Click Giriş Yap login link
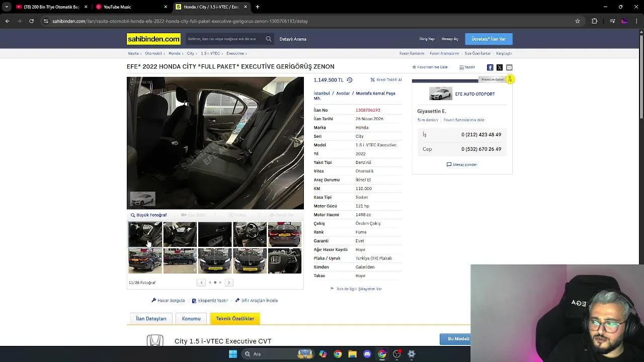This screenshot has width=644, height=362. point(427,39)
